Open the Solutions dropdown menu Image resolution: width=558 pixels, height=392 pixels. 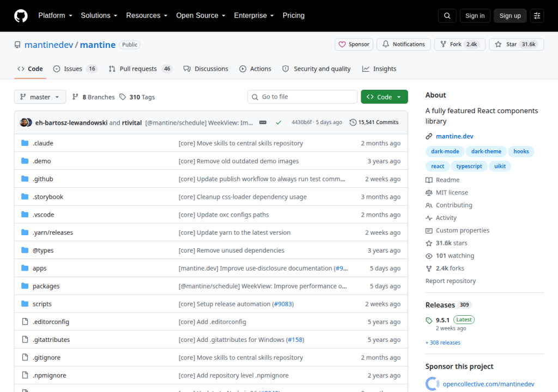tap(99, 16)
